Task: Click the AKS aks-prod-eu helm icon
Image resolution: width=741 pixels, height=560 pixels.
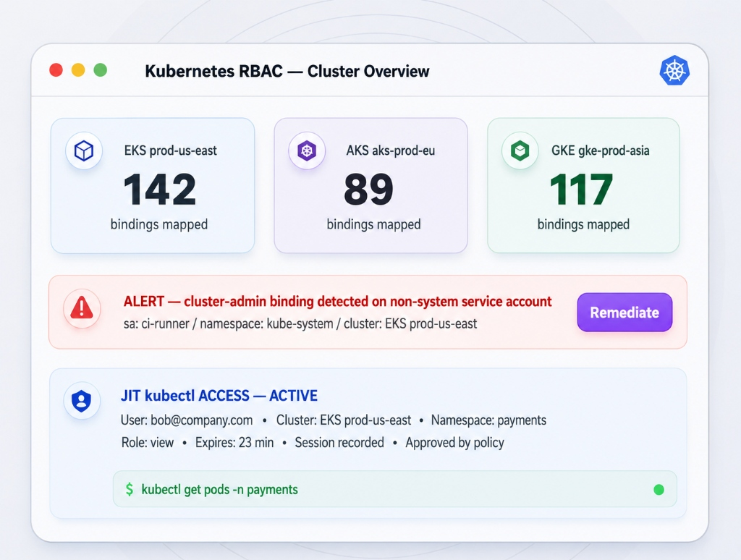Action: [x=307, y=151]
